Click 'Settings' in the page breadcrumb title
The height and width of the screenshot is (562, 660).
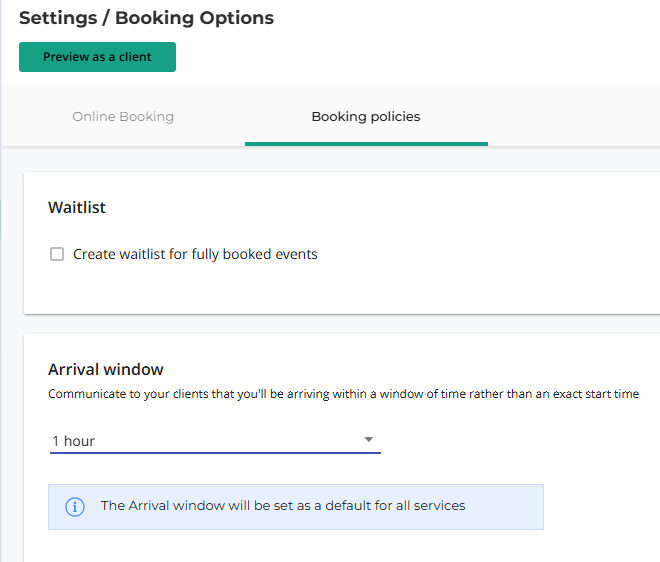58,18
